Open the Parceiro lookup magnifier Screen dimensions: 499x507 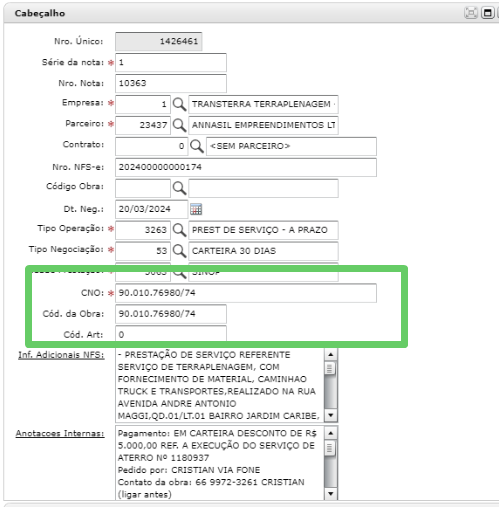click(179, 125)
